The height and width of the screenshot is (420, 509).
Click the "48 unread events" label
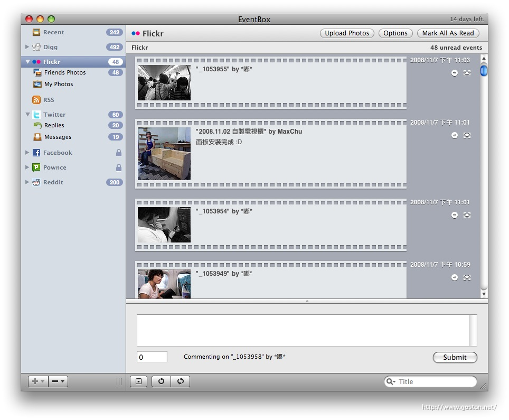coord(456,48)
